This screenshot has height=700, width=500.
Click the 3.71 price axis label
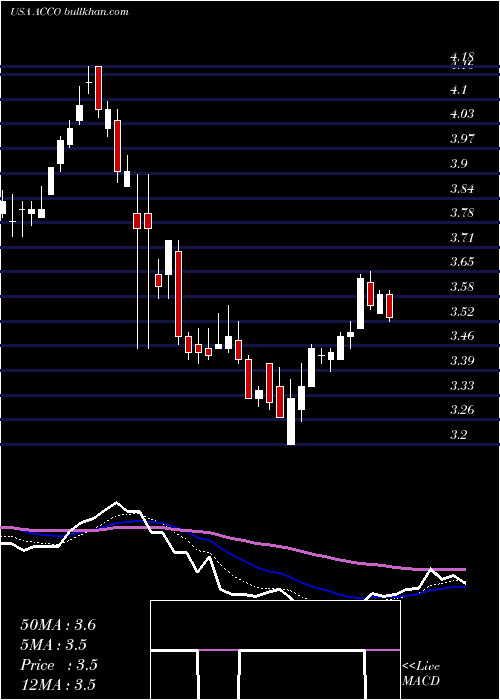[x=462, y=237]
